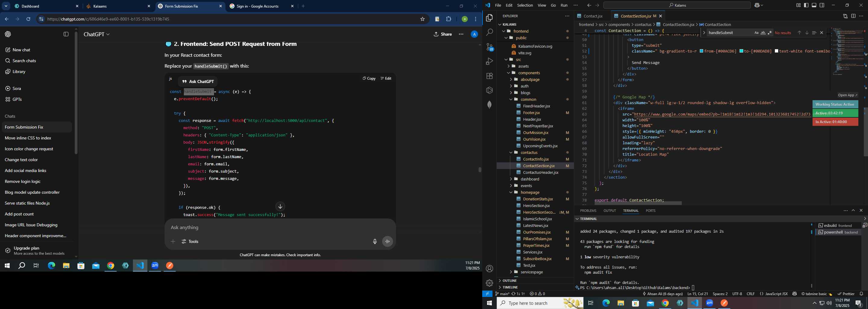Click text-white color swatch in editor
The height and width of the screenshot is (309, 868).
pyautogui.click(x=776, y=51)
